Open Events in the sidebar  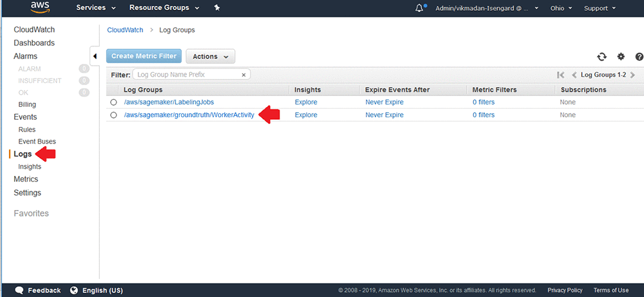[25, 117]
